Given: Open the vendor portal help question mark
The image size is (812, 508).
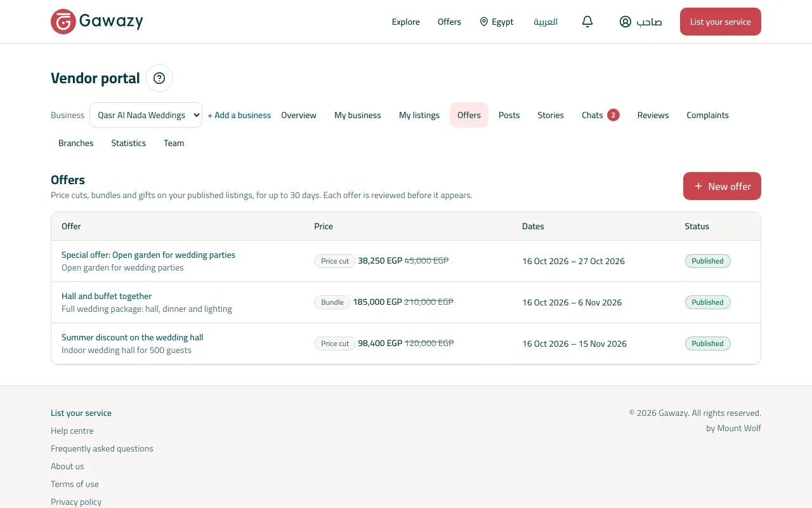Looking at the screenshot, I should [x=159, y=78].
